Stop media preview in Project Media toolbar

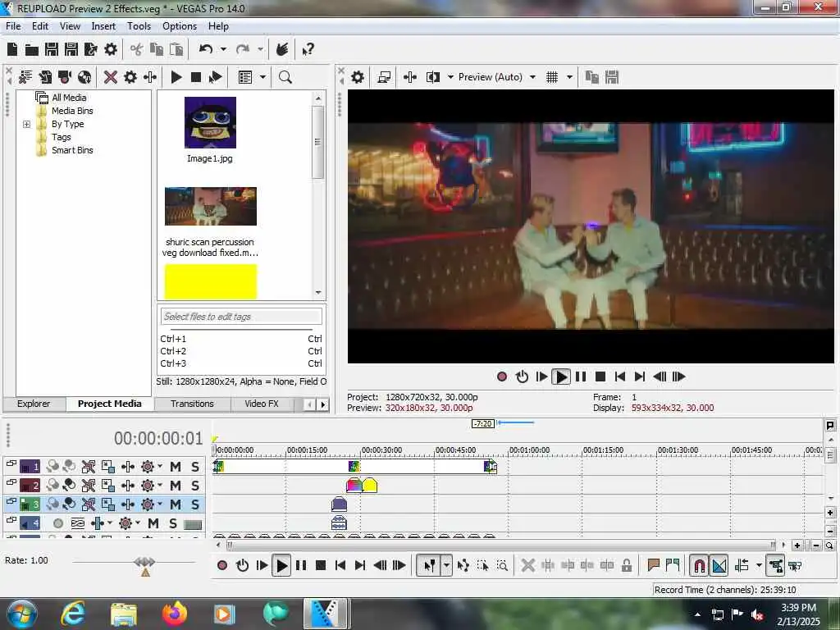[196, 77]
